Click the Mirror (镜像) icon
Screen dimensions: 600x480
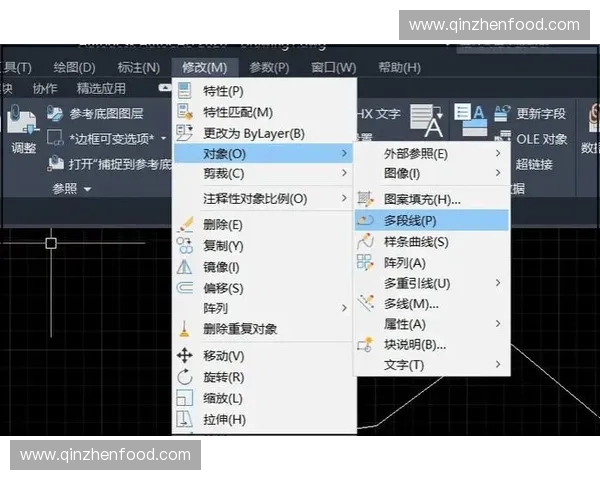184,267
